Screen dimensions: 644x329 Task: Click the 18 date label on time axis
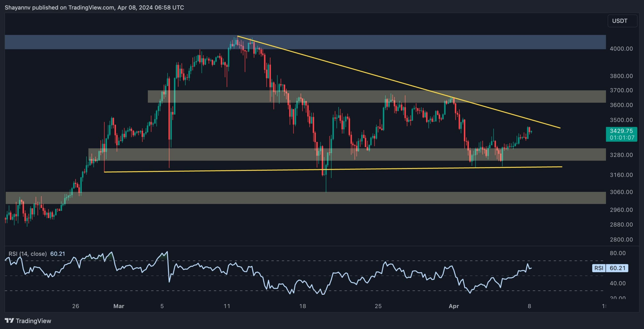pos(303,306)
